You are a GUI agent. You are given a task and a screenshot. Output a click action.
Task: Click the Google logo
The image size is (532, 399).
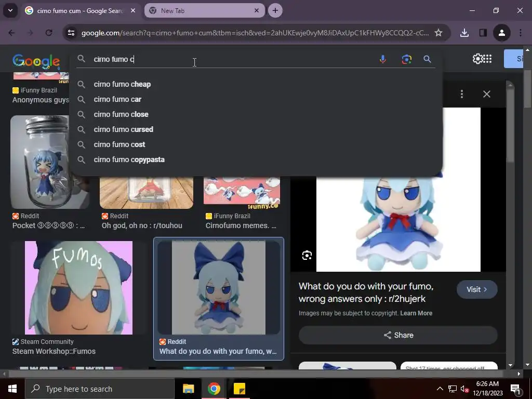point(36,61)
